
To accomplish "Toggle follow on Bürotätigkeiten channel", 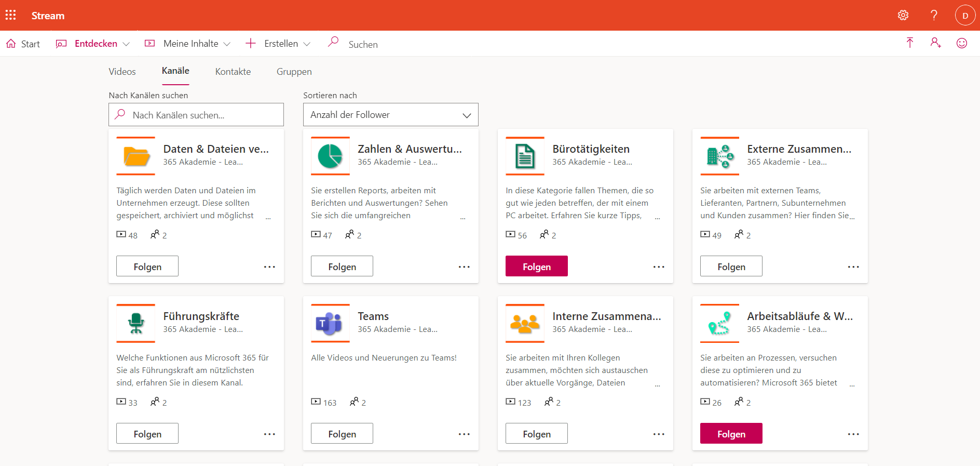I will (537, 266).
